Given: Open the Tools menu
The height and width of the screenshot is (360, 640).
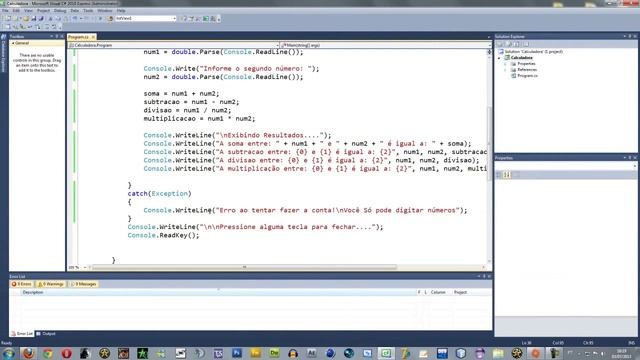Looking at the screenshot, I should [88, 11].
